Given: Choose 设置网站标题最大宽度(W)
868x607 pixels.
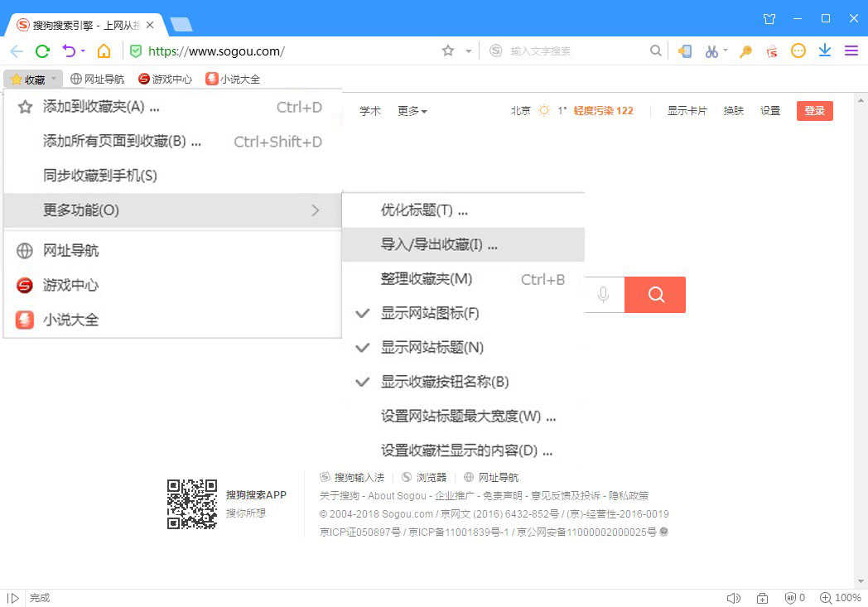Looking at the screenshot, I should click(x=463, y=416).
